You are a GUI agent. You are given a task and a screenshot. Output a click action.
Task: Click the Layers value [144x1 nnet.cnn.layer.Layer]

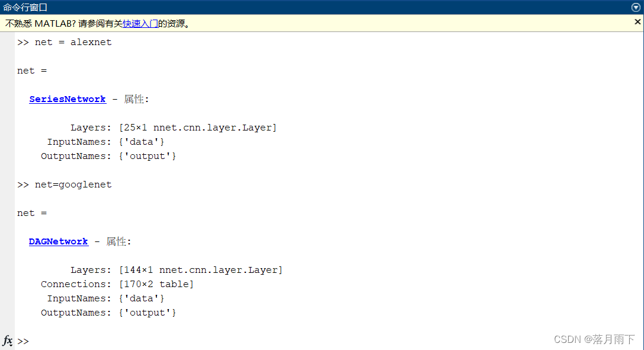[201, 269]
